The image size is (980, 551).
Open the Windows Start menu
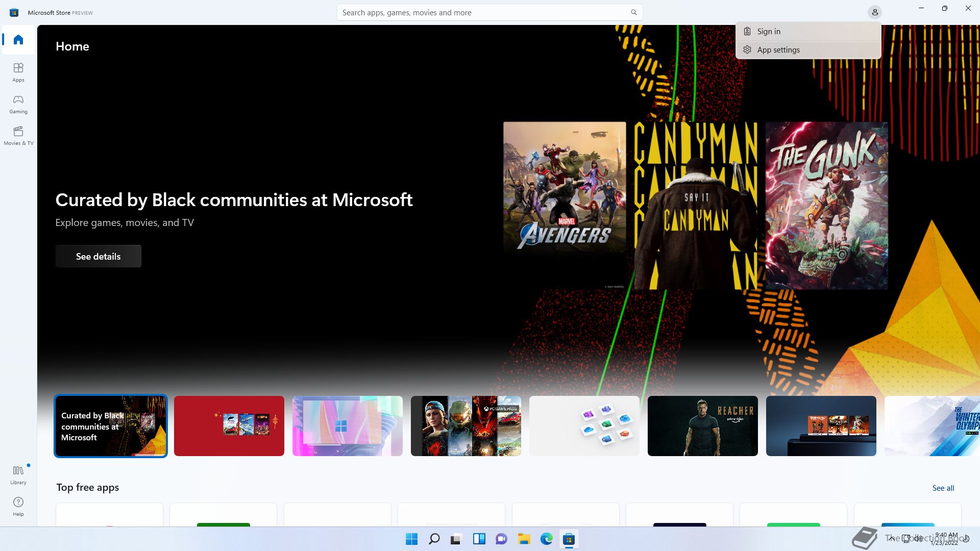click(x=411, y=539)
